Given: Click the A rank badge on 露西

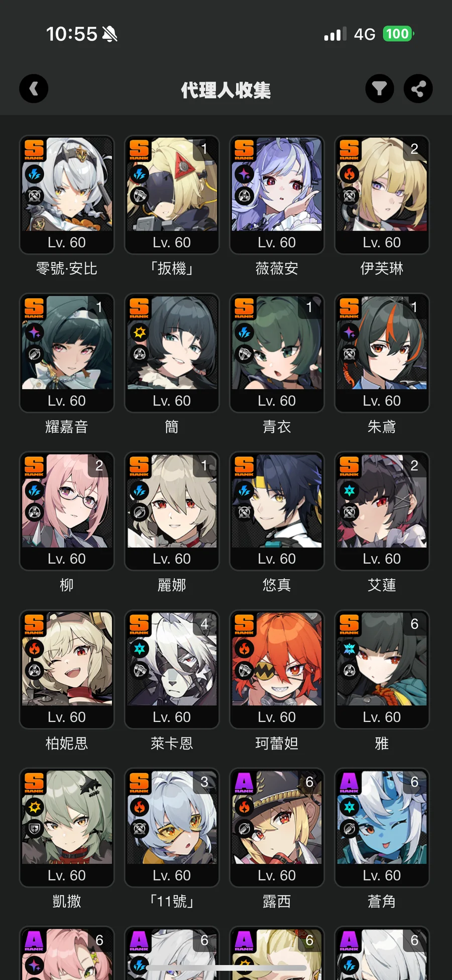Looking at the screenshot, I should click(244, 783).
